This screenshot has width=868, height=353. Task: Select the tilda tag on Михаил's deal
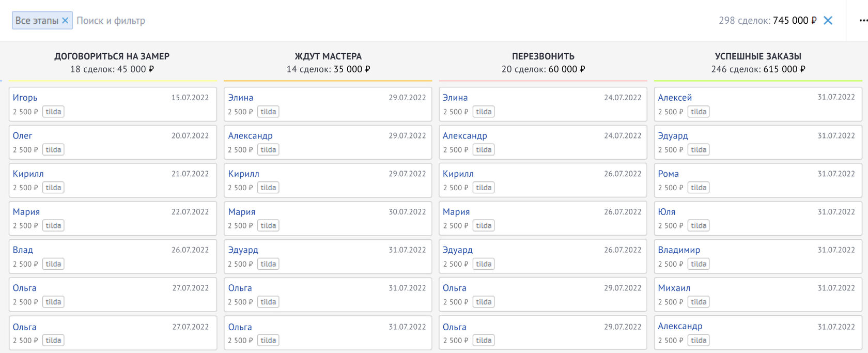pos(698,302)
